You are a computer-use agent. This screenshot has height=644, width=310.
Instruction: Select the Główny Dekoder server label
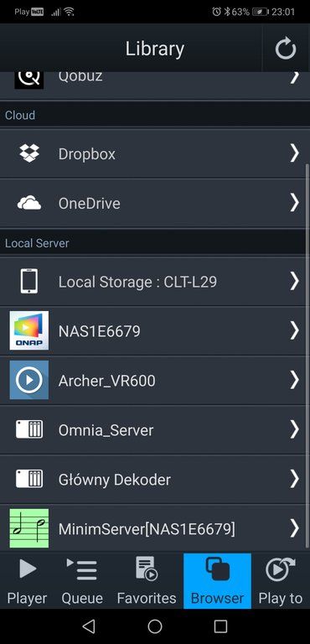click(x=115, y=480)
